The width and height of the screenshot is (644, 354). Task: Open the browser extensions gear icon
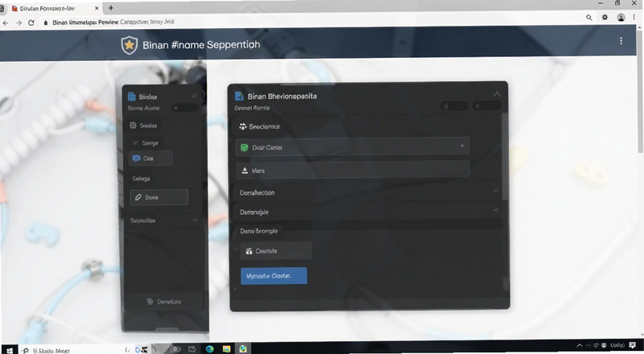605,17
